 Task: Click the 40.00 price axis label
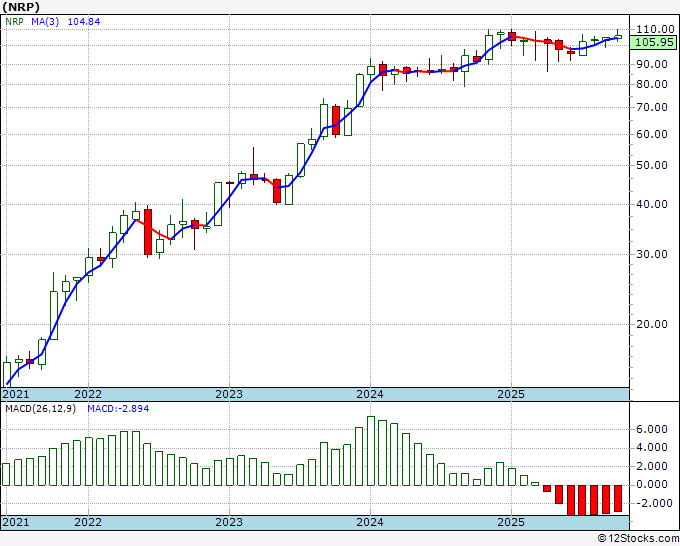click(652, 204)
